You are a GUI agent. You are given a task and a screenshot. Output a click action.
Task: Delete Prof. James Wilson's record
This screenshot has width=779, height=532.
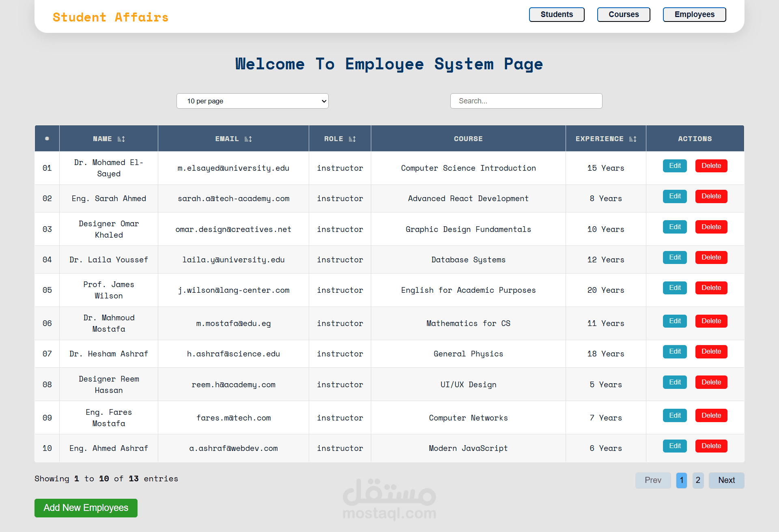click(x=711, y=288)
